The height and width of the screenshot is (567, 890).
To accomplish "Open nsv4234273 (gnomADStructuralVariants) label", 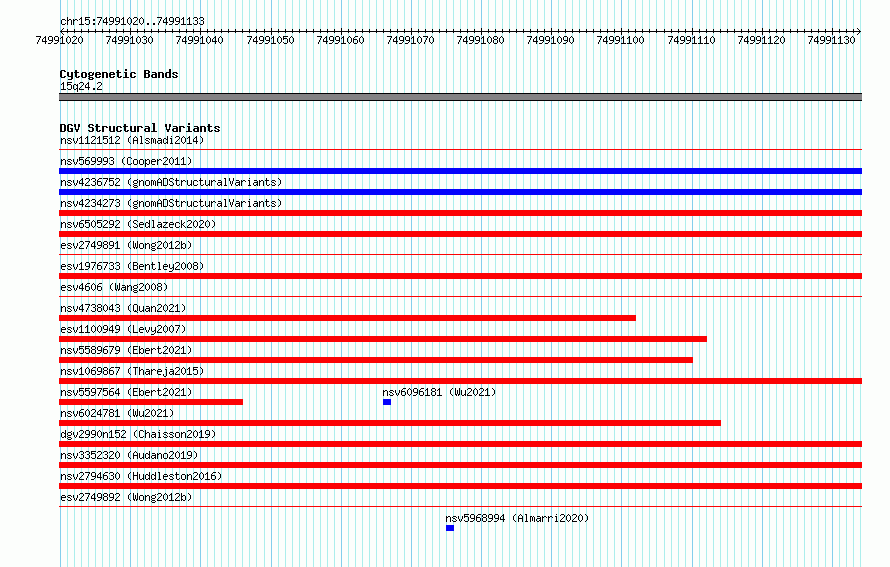I will tap(171, 203).
